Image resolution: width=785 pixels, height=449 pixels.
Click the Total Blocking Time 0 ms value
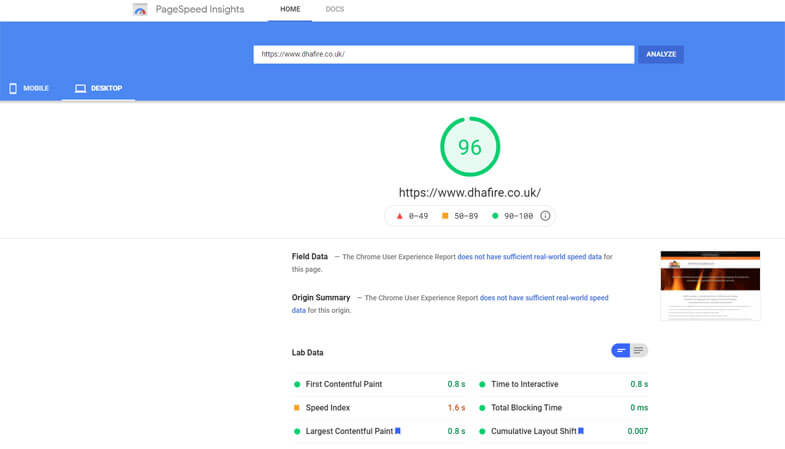pos(639,407)
